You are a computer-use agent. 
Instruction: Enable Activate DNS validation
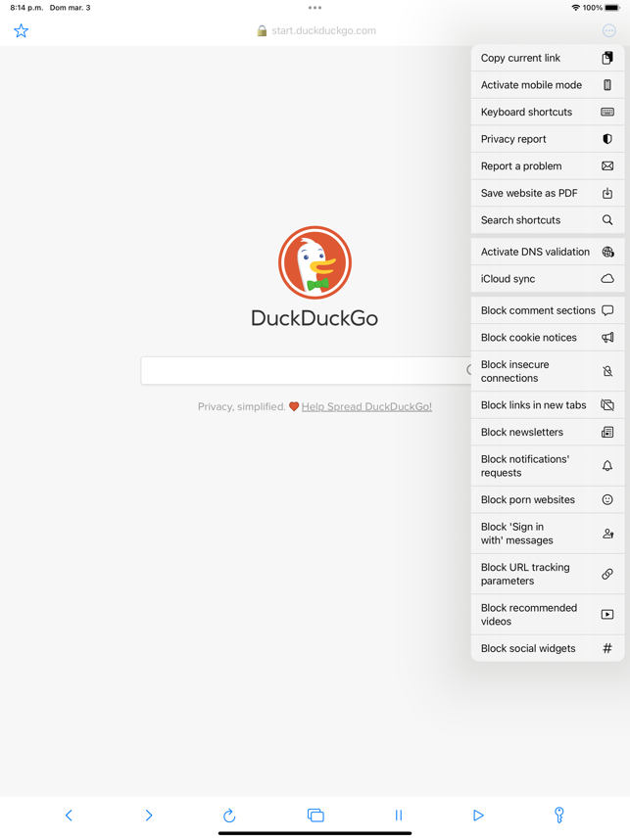(548, 252)
